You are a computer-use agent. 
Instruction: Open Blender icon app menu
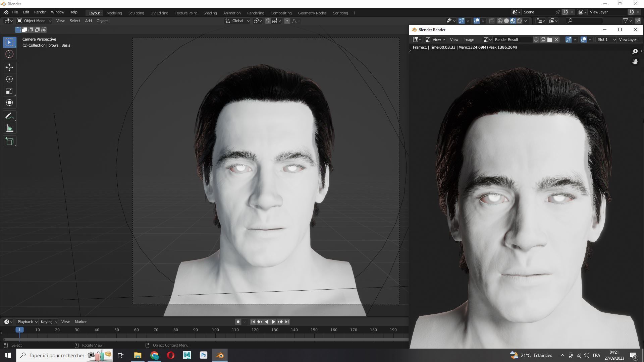[x=6, y=12]
